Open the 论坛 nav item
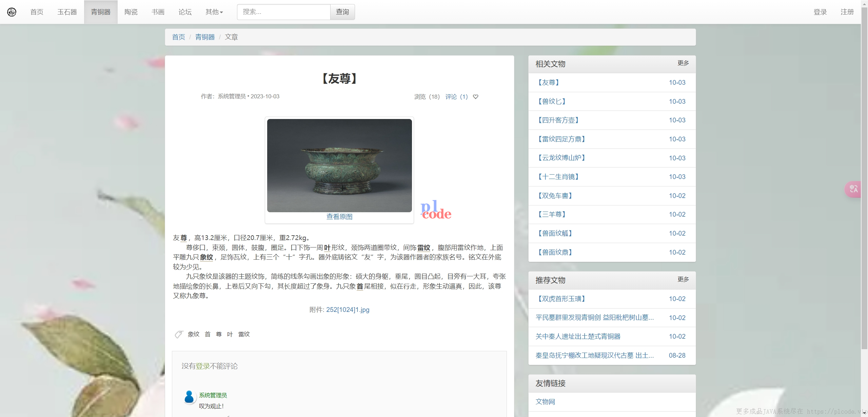This screenshot has height=417, width=868. (x=185, y=12)
